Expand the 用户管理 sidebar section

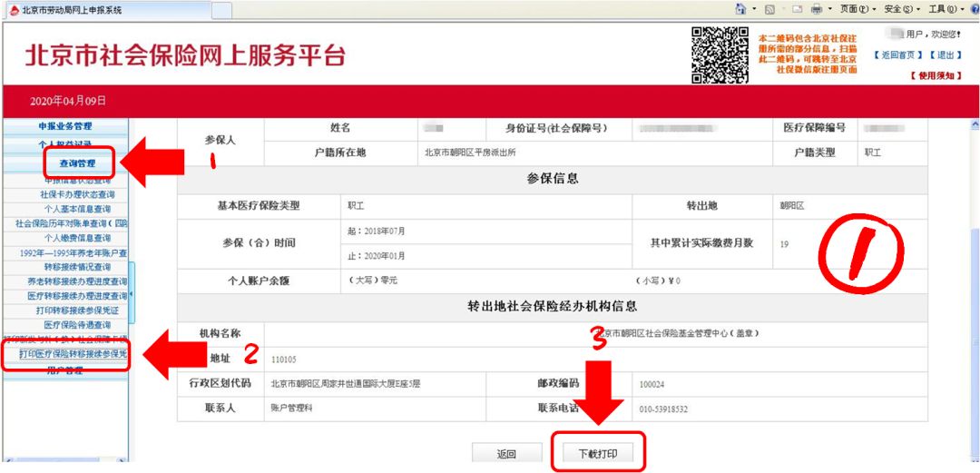tap(65, 370)
